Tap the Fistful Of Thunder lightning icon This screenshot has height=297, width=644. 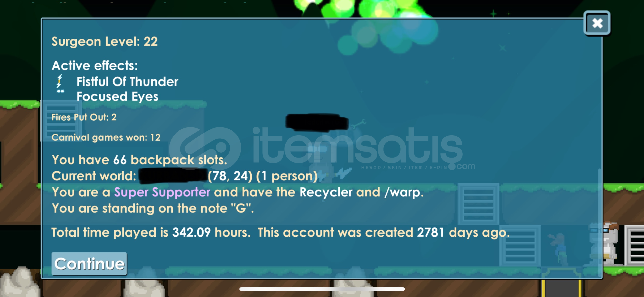pyautogui.click(x=59, y=81)
